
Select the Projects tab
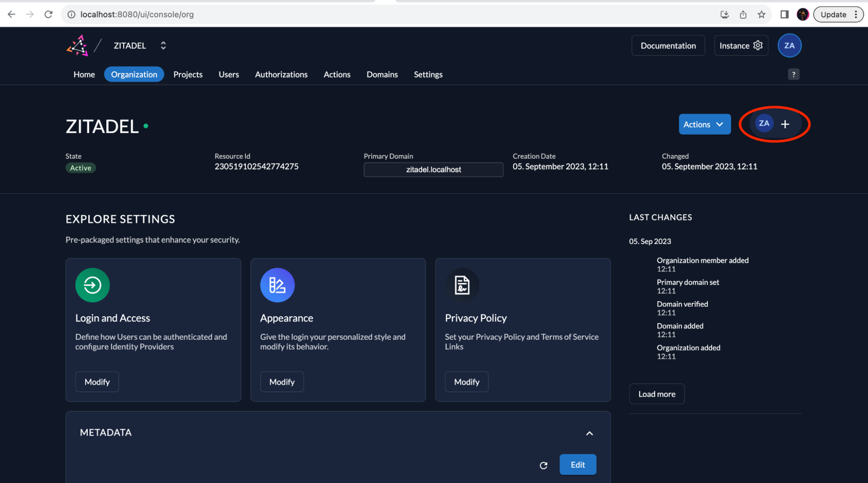pos(188,74)
